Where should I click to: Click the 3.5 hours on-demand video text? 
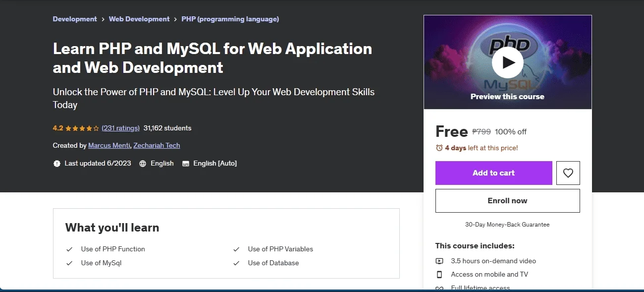[x=493, y=261]
